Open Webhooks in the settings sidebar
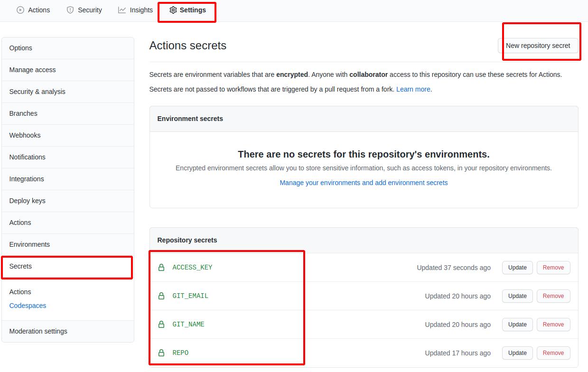 coord(25,135)
